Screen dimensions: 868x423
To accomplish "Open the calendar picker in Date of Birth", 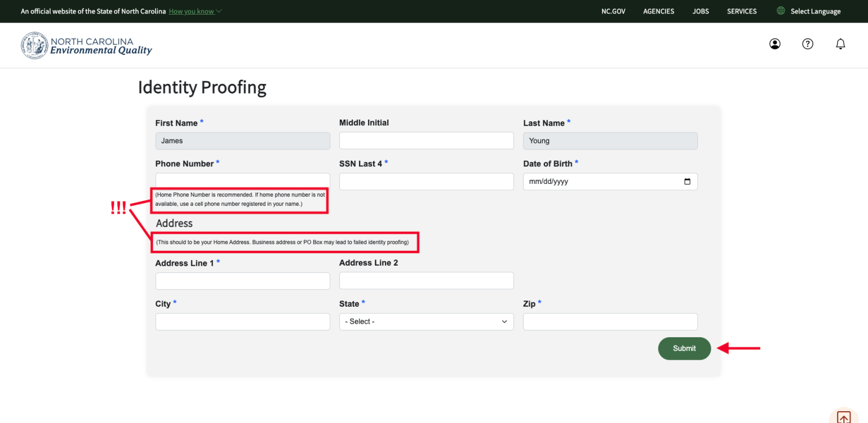I will [687, 181].
